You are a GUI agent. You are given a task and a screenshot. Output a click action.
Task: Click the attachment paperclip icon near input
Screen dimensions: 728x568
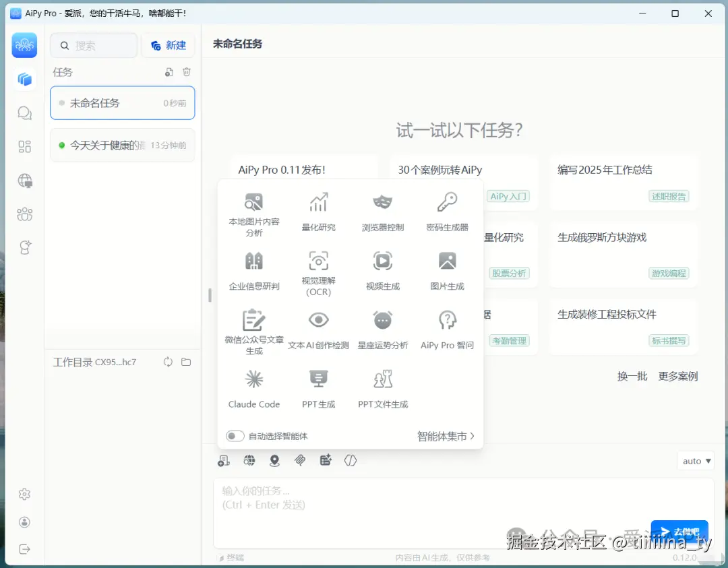coord(300,460)
